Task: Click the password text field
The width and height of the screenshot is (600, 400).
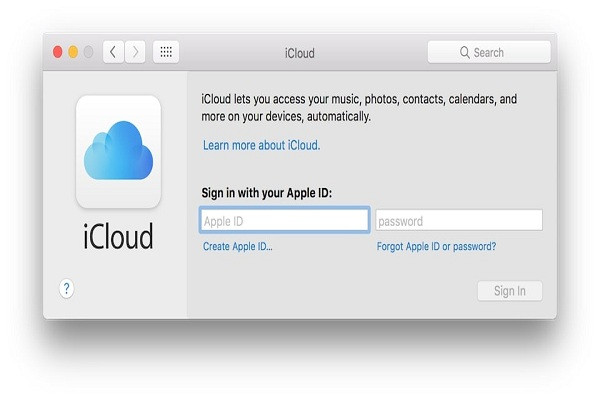Action: pyautogui.click(x=459, y=220)
